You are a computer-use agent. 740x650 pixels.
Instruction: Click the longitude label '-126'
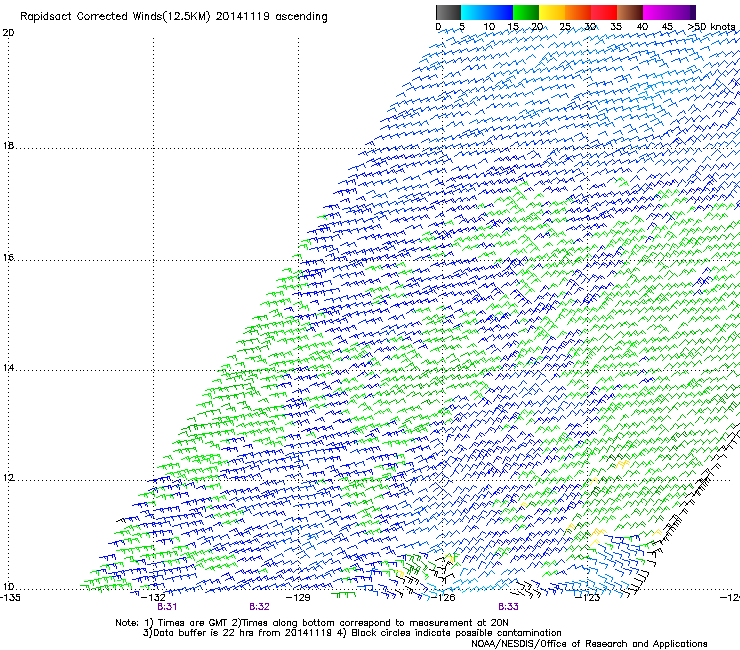tap(443, 597)
